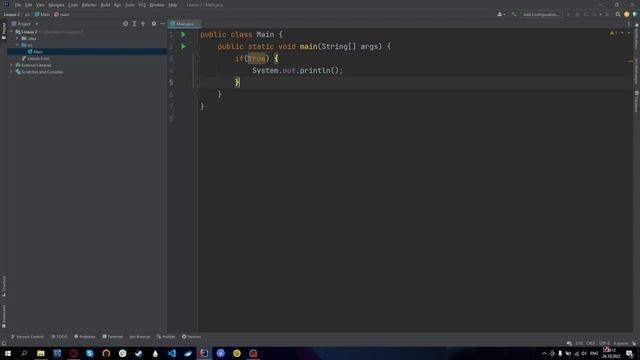Expand the .idea folder
This screenshot has width=640, height=360.
click(18, 38)
